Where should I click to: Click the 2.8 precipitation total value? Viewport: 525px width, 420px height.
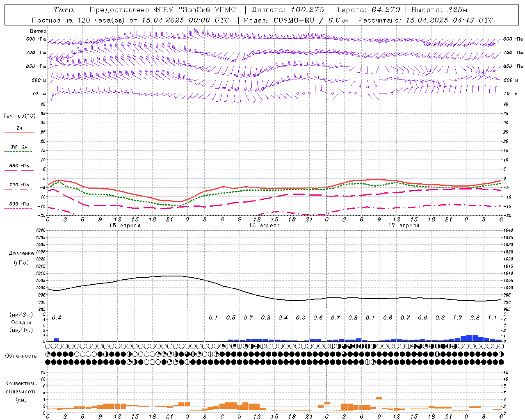coord(475,318)
